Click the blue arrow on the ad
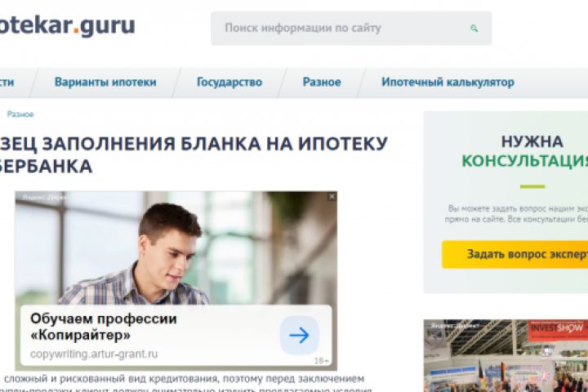 click(299, 335)
